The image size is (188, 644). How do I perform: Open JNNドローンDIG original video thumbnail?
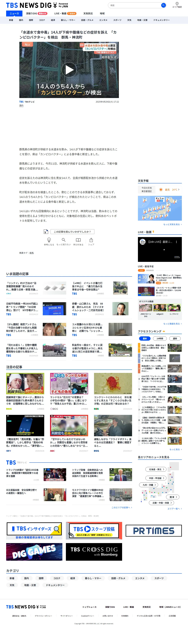click(x=146, y=308)
